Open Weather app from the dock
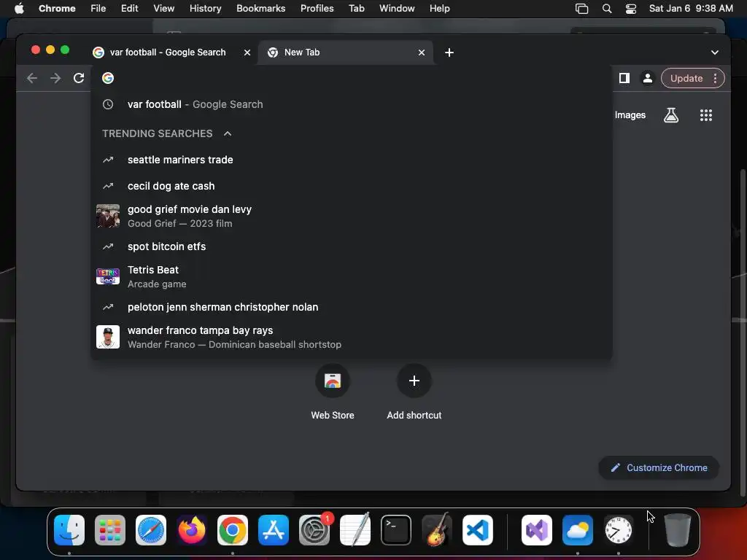 pyautogui.click(x=578, y=530)
